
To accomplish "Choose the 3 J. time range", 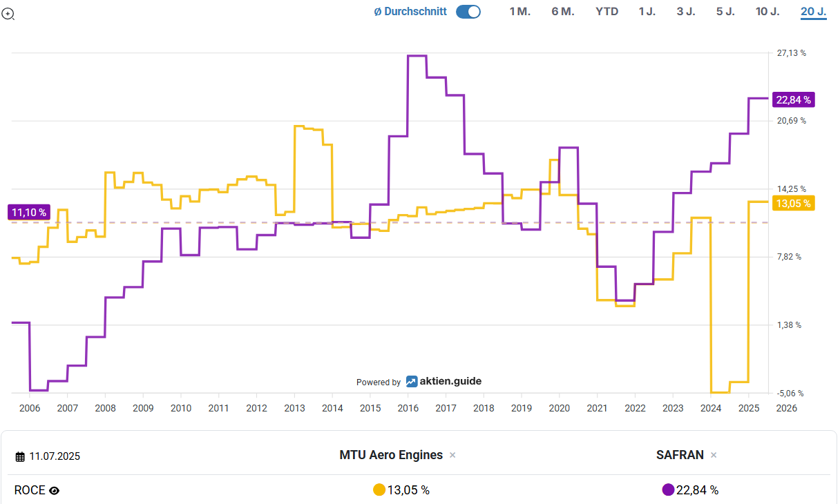I will [x=686, y=12].
